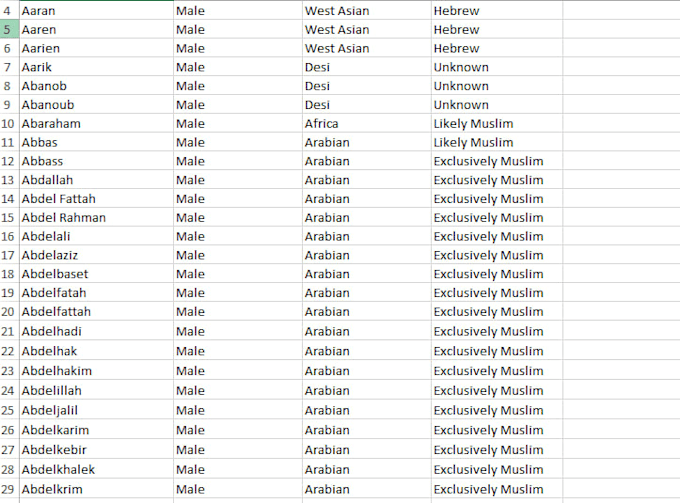
Task: Select row header 29
Action: tap(10, 489)
